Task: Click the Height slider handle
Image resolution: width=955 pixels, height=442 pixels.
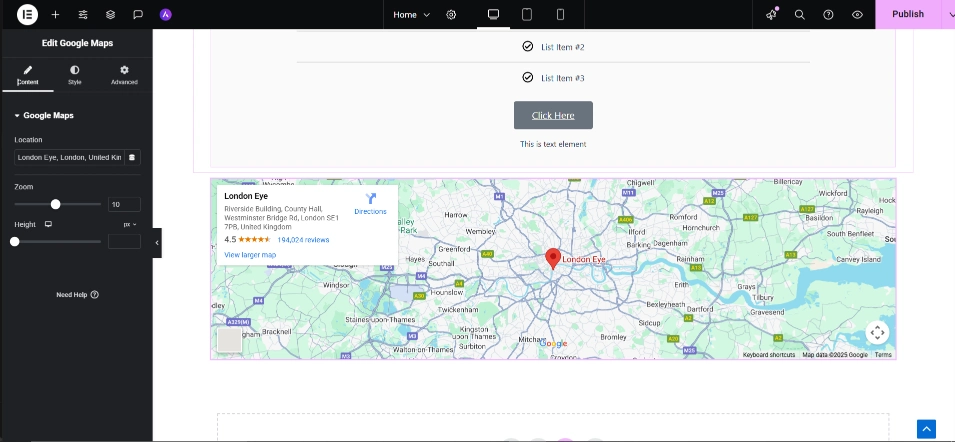Action: (x=15, y=242)
